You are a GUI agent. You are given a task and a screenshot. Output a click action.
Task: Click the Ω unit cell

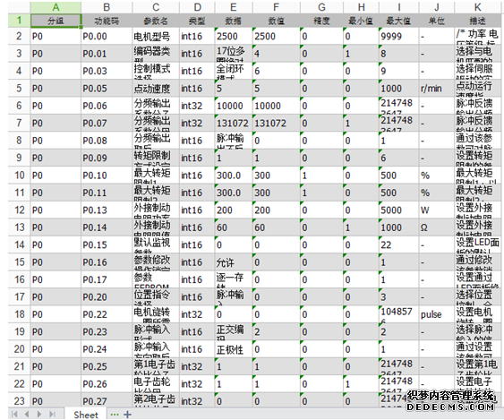(x=437, y=227)
